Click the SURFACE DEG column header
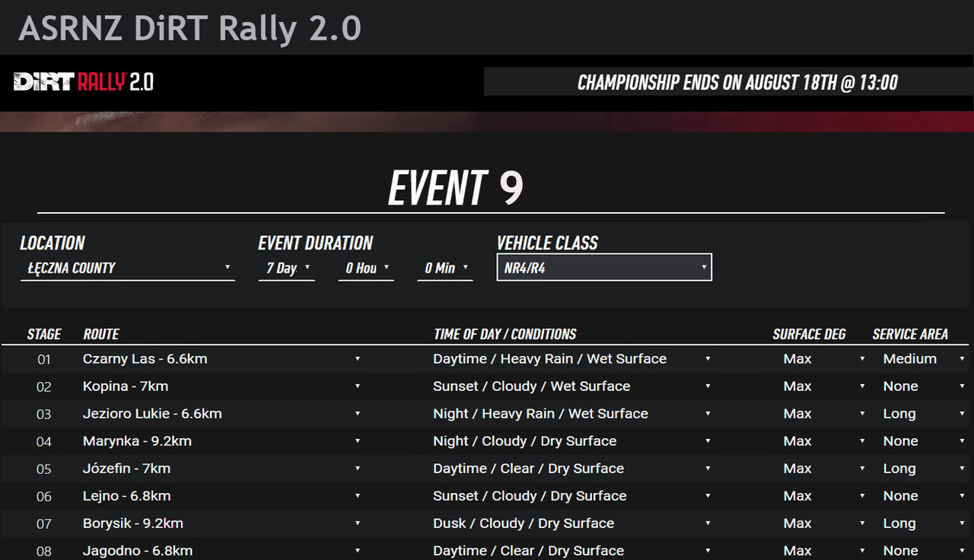 (809, 334)
